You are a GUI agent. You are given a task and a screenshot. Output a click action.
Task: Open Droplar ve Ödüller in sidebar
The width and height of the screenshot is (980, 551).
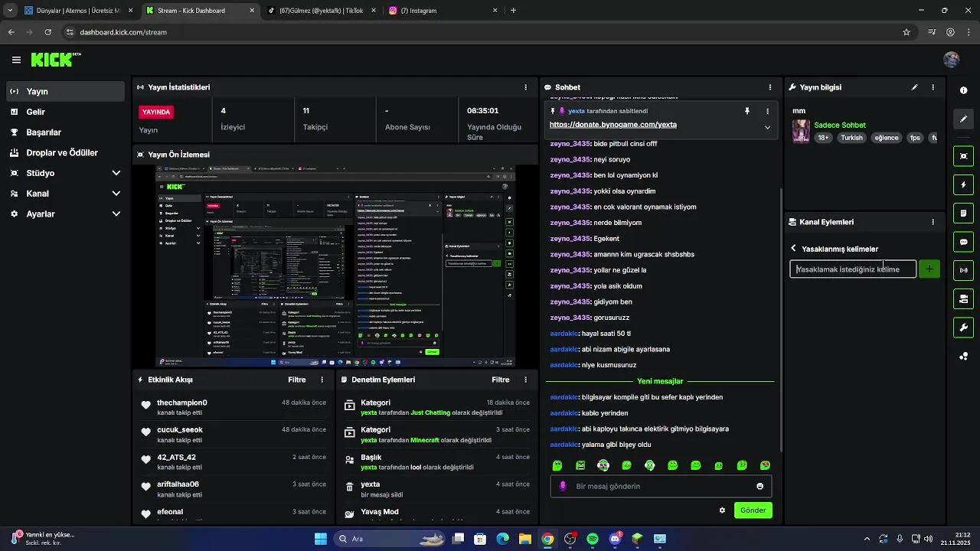click(65, 152)
